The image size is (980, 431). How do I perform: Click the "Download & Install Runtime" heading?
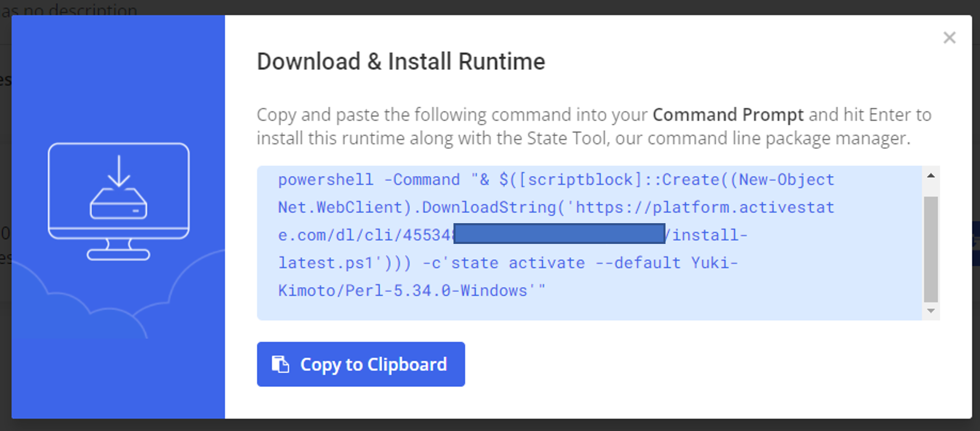(x=401, y=62)
